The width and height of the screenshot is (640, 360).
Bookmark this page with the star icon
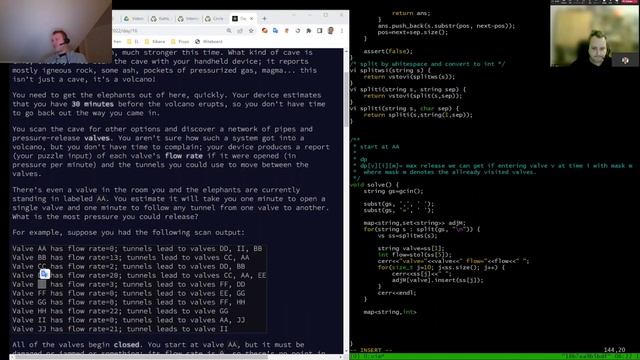pyautogui.click(x=251, y=31)
